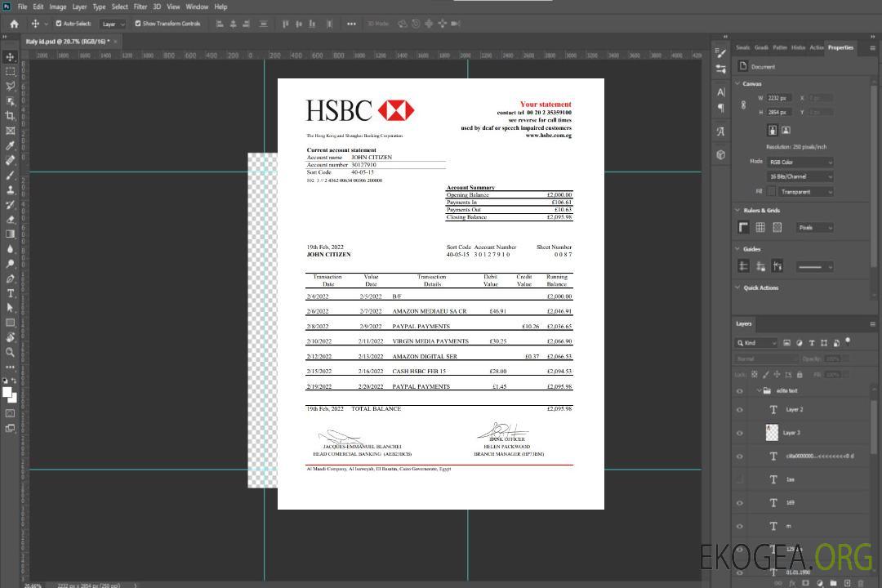Select the Eyedropper tool

pos(10,145)
